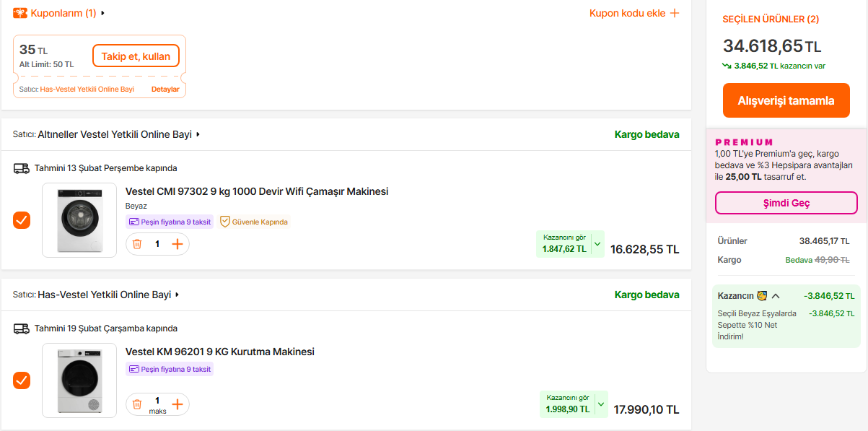Uncheck the Vestel CMI 97302 washing machine

[22, 220]
